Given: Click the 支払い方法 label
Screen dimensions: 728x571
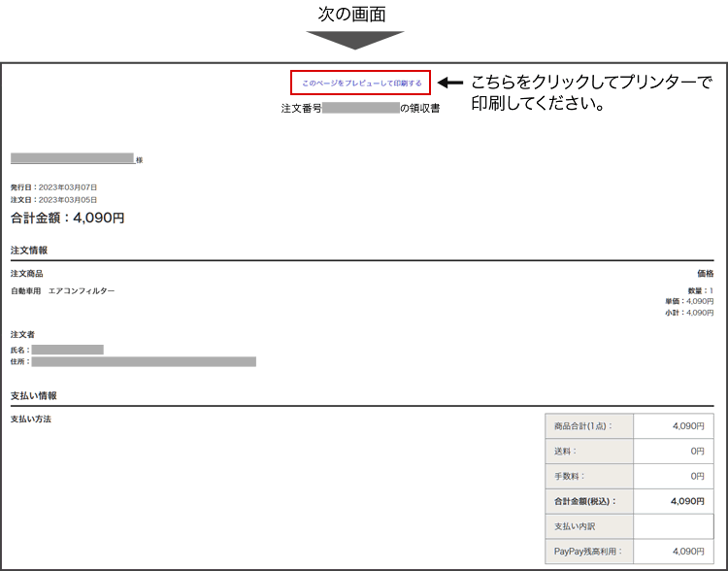Looking at the screenshot, I should click(31, 420).
